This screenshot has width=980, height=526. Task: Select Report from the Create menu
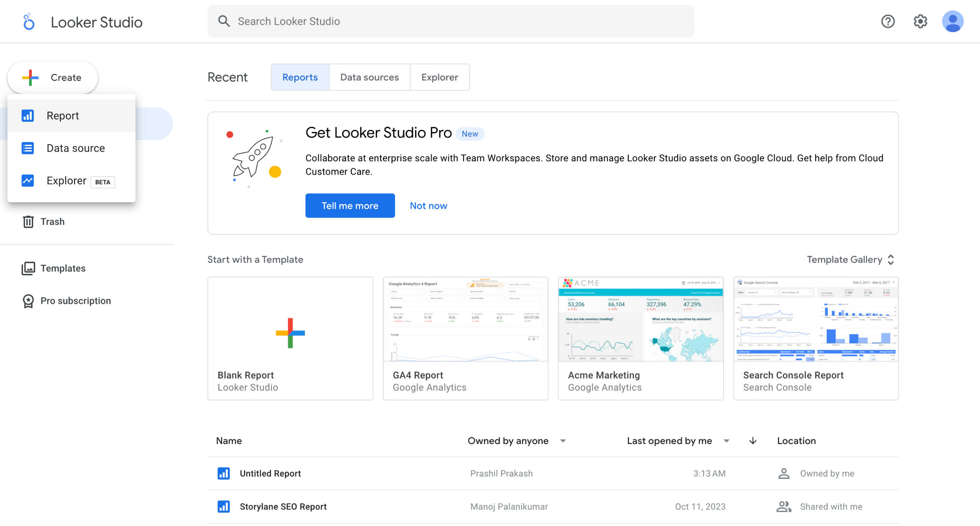point(71,115)
